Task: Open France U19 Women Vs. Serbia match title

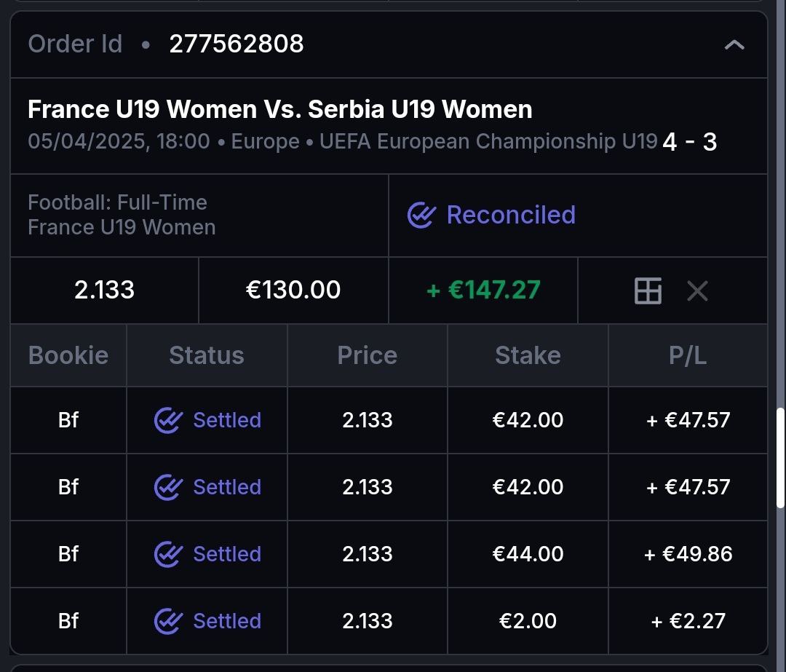Action: click(x=279, y=109)
